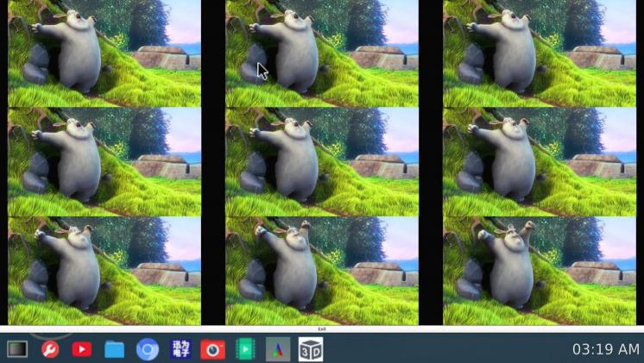Select the center video tile

pyautogui.click(x=322, y=162)
